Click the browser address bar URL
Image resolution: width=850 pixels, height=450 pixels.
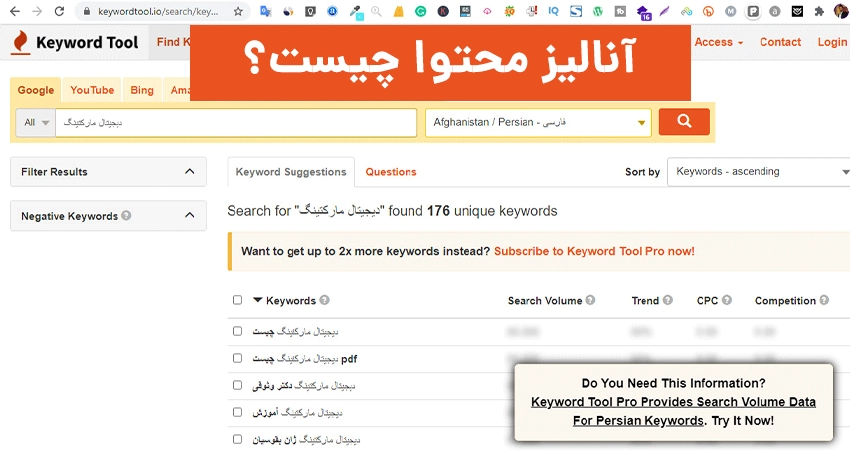(x=158, y=11)
